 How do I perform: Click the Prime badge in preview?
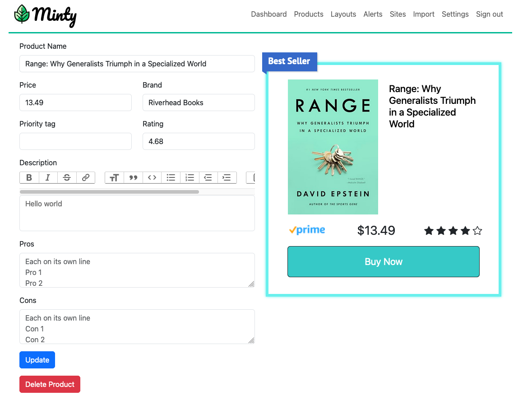[x=307, y=230]
